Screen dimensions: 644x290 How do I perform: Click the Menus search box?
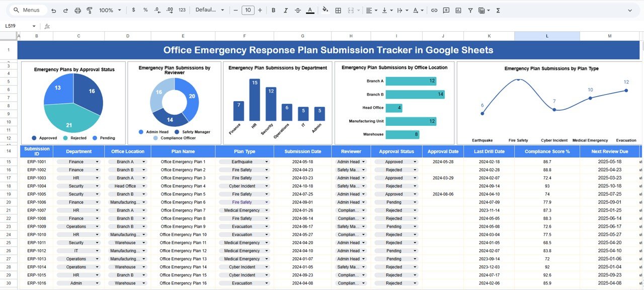pyautogui.click(x=30, y=10)
